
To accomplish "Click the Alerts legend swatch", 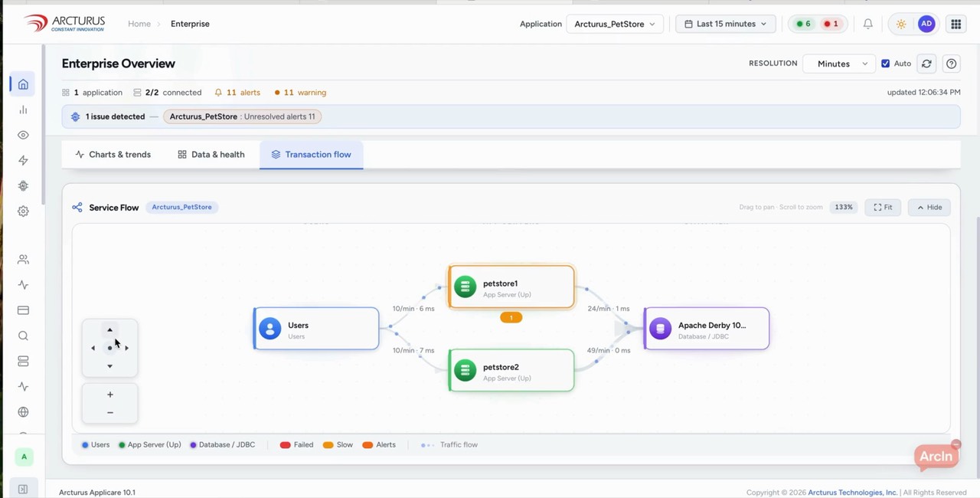I will (367, 444).
